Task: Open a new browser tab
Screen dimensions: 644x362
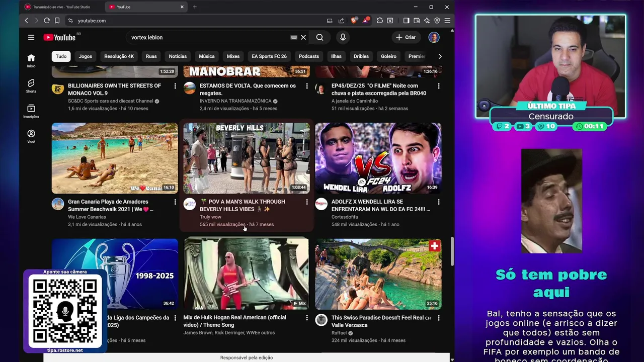Action: 195,7
